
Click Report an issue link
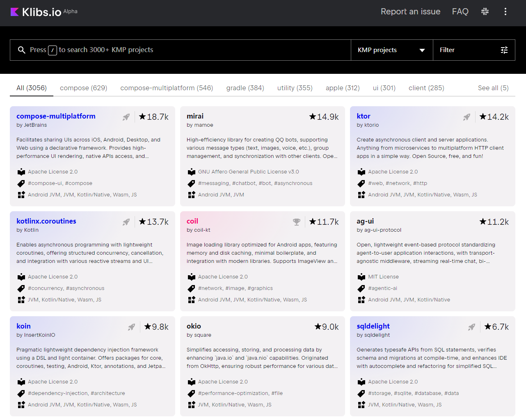click(x=410, y=11)
